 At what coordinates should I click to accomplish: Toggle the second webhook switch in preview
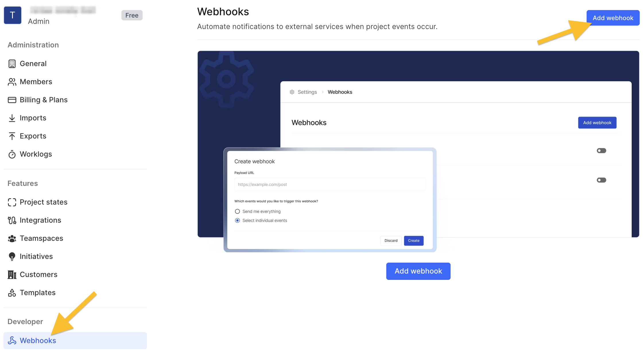601,180
